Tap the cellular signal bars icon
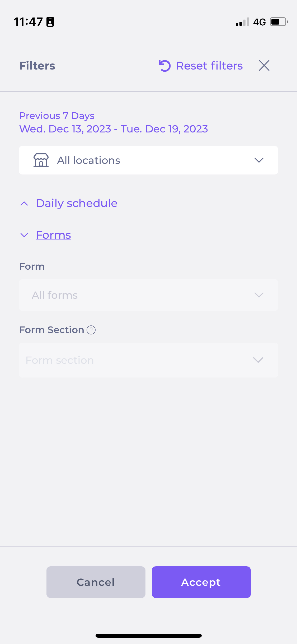Screen dimensions: 297x644 pyautogui.click(x=242, y=22)
